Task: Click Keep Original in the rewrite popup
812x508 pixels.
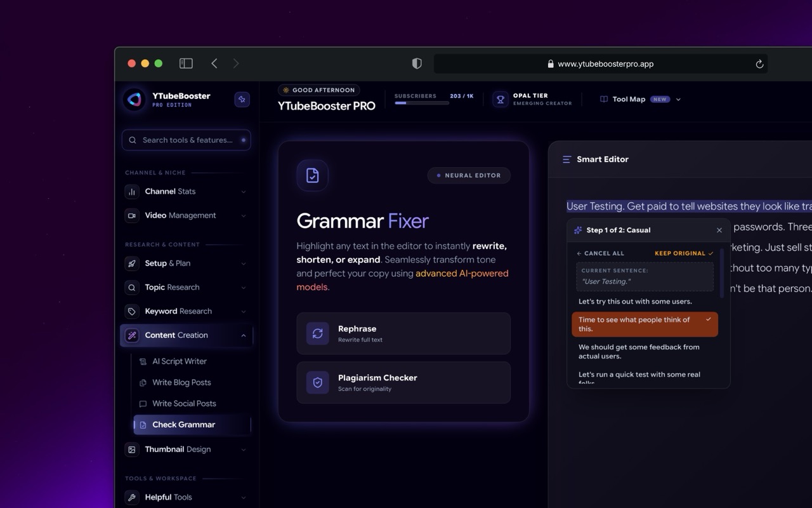Action: click(684, 253)
